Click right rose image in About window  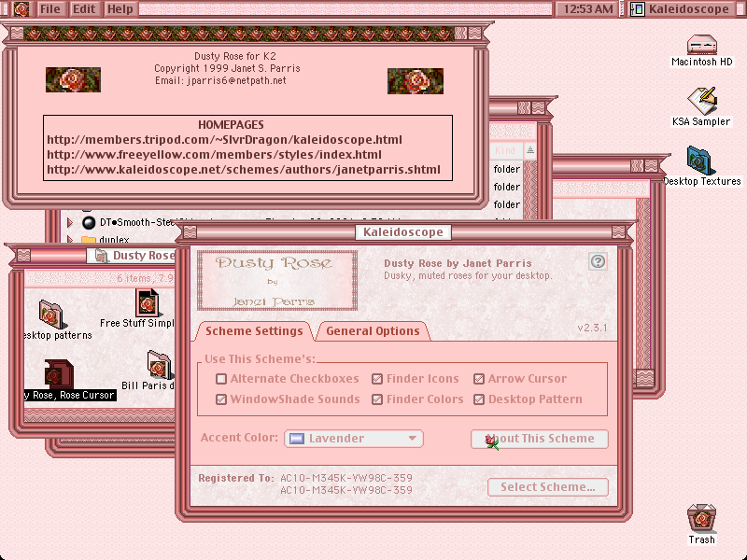pyautogui.click(x=416, y=81)
